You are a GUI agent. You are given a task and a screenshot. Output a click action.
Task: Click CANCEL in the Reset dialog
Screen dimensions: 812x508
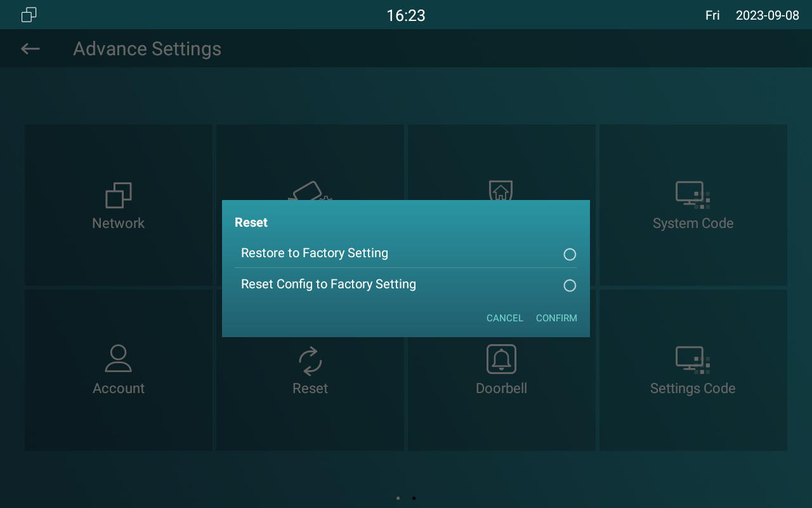505,318
